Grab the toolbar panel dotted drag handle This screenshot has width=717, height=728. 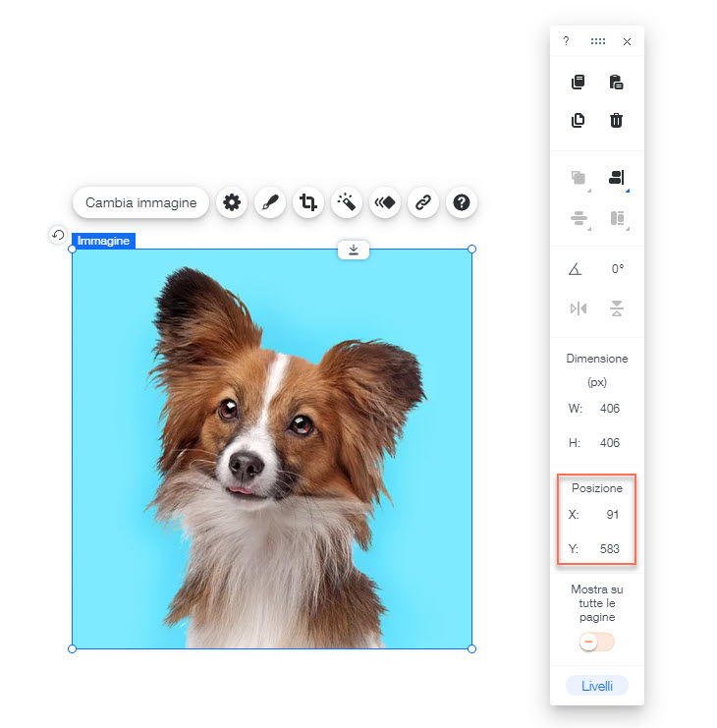598,41
